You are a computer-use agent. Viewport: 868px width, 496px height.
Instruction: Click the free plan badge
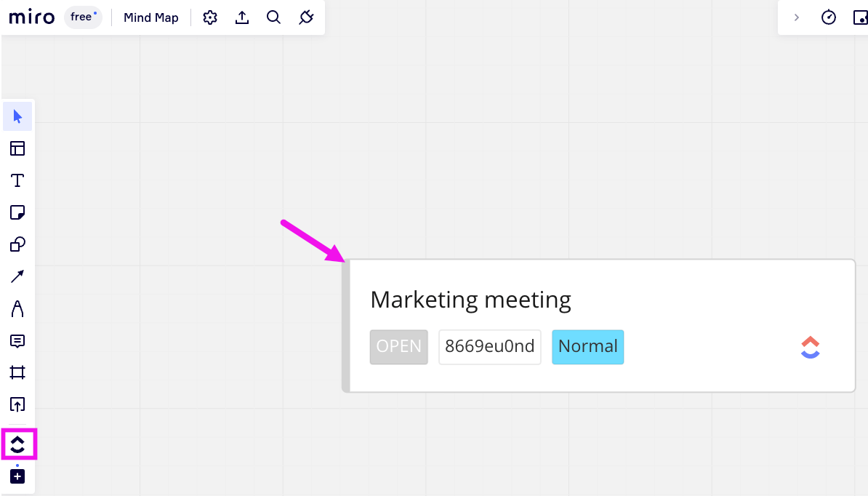pos(82,17)
